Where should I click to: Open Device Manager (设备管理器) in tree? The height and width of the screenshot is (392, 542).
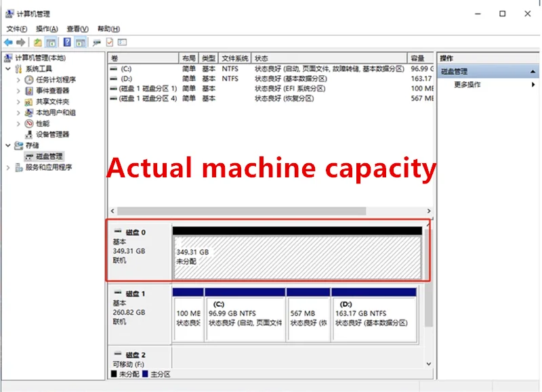52,134
